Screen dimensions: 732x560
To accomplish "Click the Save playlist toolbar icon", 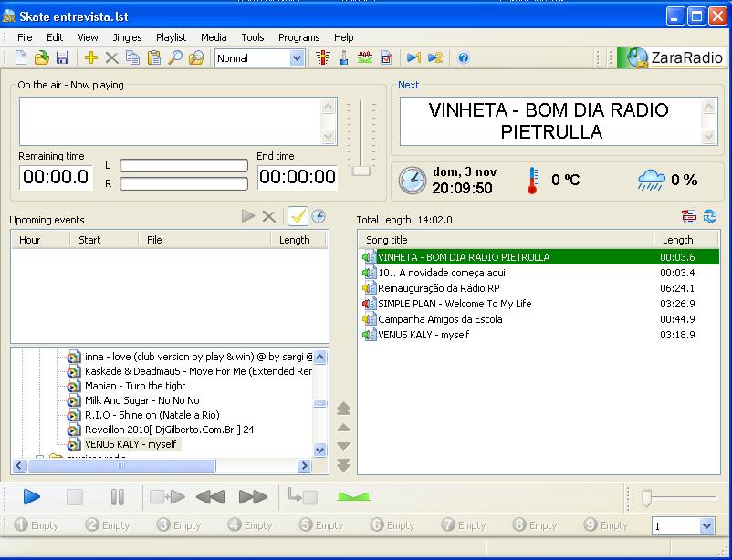I will (x=62, y=58).
